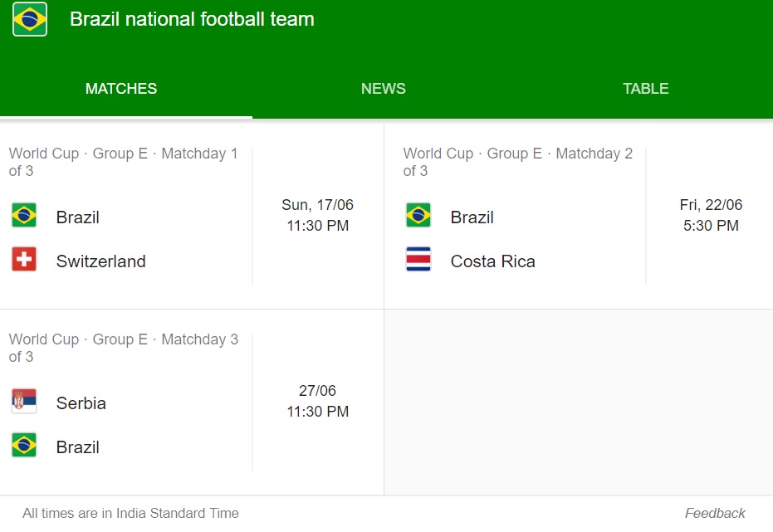Screen dimensions: 773x532
Task: Open the Switzerland team name in Matchday 1
Action: click(101, 261)
